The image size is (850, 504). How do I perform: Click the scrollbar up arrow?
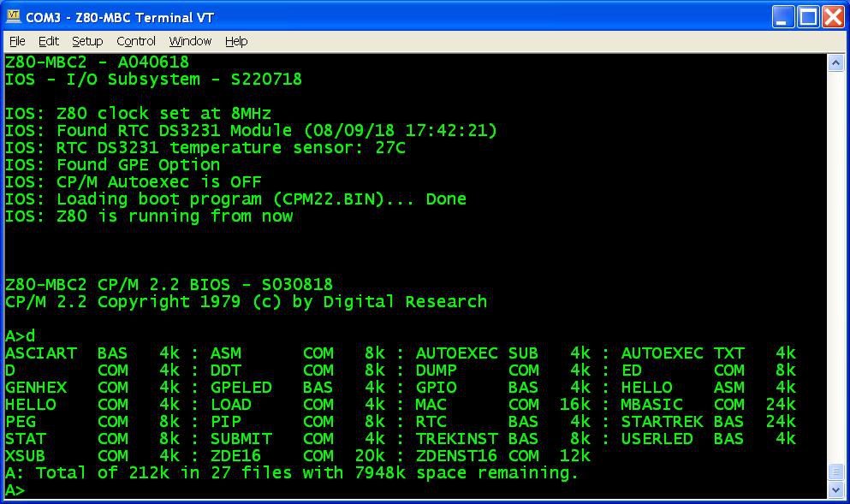click(x=835, y=62)
